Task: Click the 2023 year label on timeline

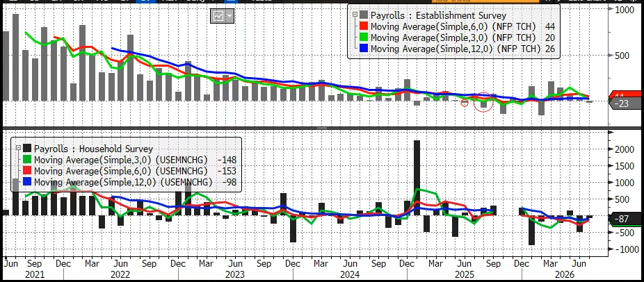Action: click(235, 274)
